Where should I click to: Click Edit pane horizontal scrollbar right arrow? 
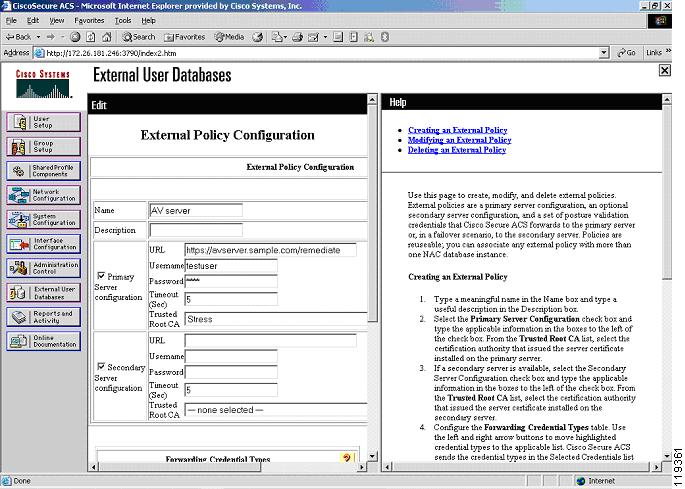click(x=362, y=467)
